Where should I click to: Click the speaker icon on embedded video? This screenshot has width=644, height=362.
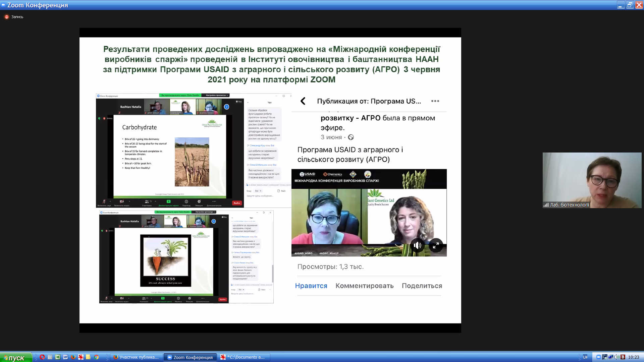coord(417,245)
